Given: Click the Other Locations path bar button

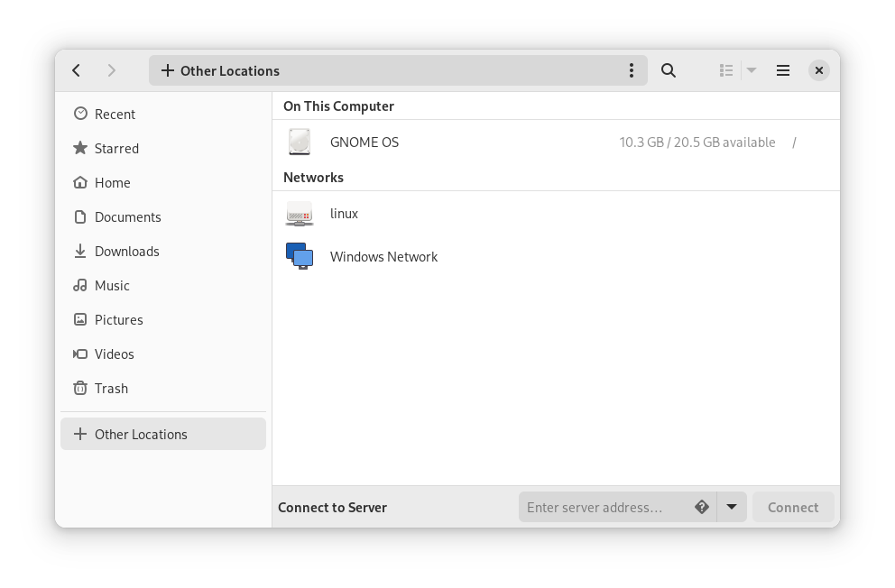Looking at the screenshot, I should tap(221, 70).
